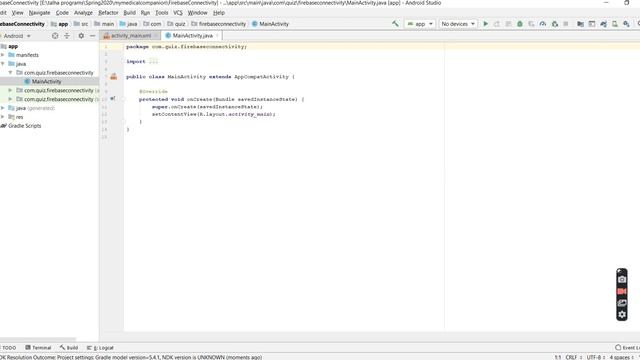The width and height of the screenshot is (640, 360).
Task: Click the override gutter icon beside onCreate
Action: 113,99
